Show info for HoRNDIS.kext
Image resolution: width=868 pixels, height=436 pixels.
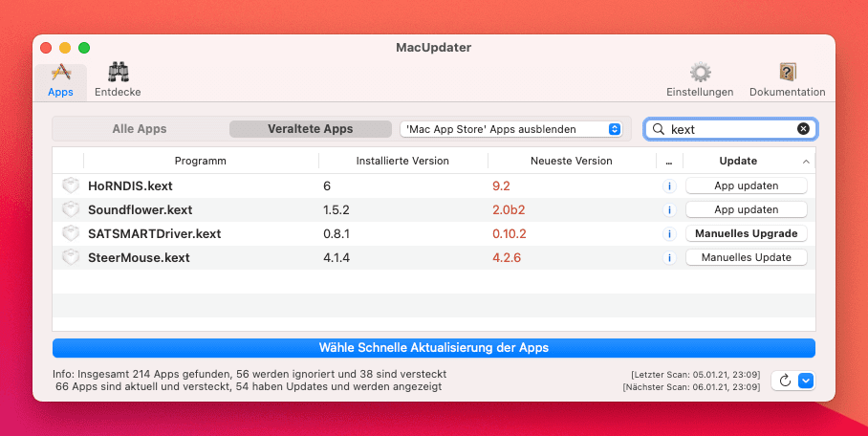click(669, 186)
